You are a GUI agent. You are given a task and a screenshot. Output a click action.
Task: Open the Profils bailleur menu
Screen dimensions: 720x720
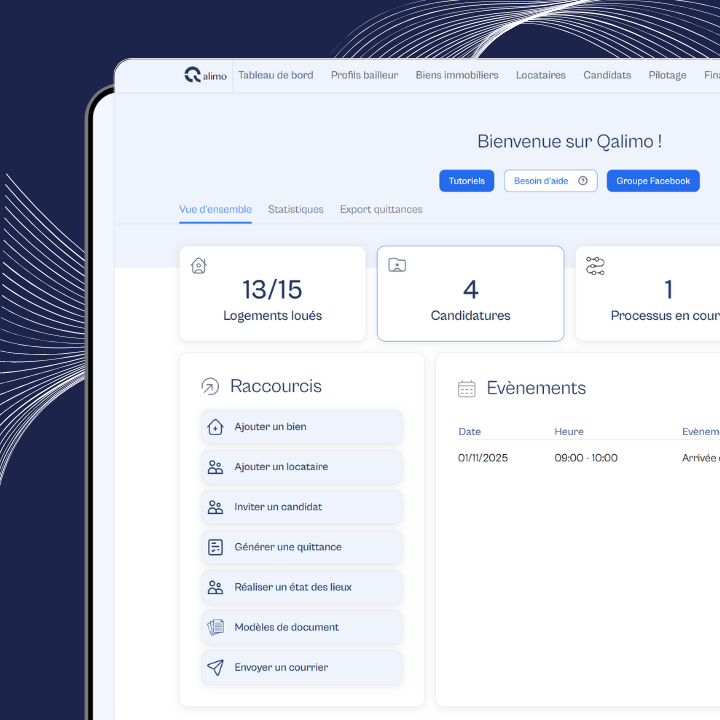pyautogui.click(x=364, y=75)
